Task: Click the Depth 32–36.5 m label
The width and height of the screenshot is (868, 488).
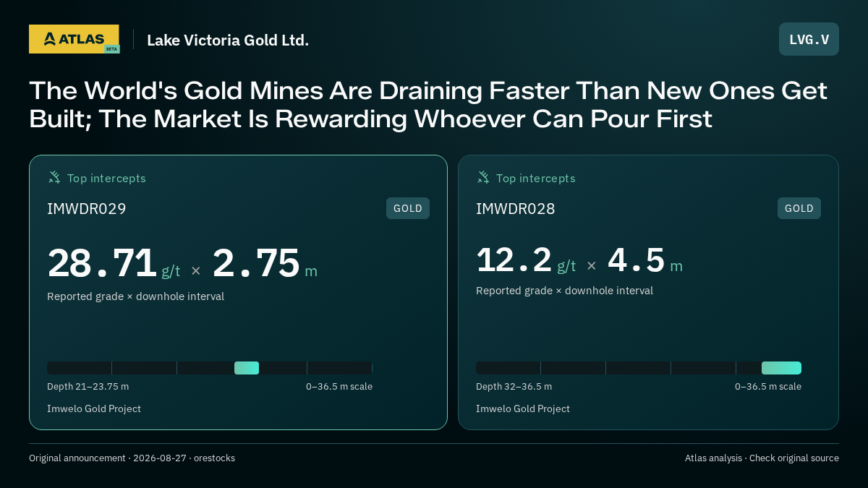Action: pyautogui.click(x=514, y=387)
